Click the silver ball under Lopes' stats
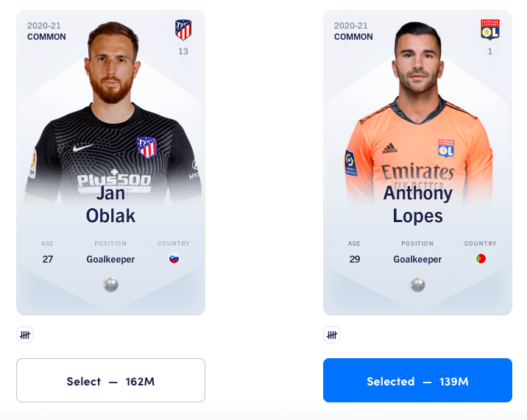 pyautogui.click(x=417, y=285)
